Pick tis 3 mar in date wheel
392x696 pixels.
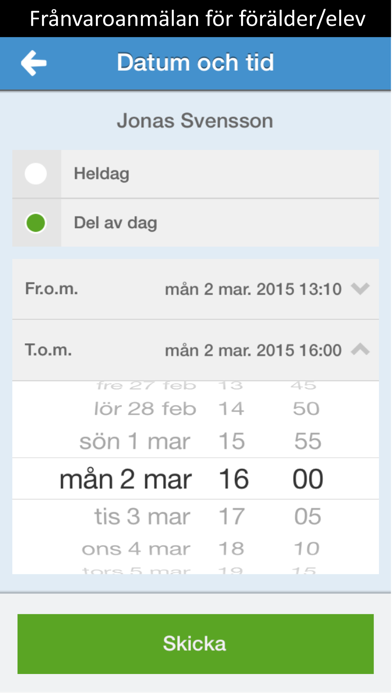tap(142, 517)
